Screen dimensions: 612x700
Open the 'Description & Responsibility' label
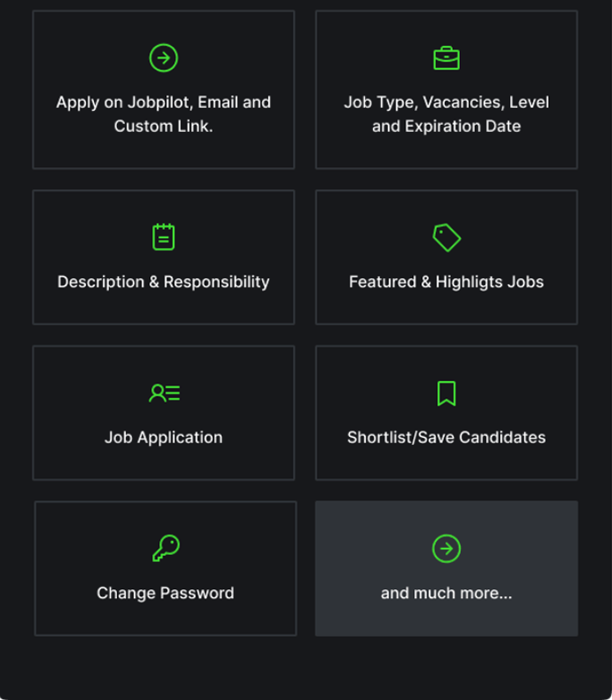click(x=164, y=282)
